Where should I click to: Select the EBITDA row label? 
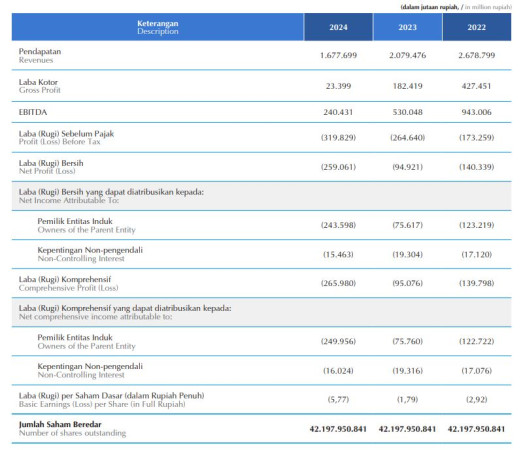coord(33,112)
